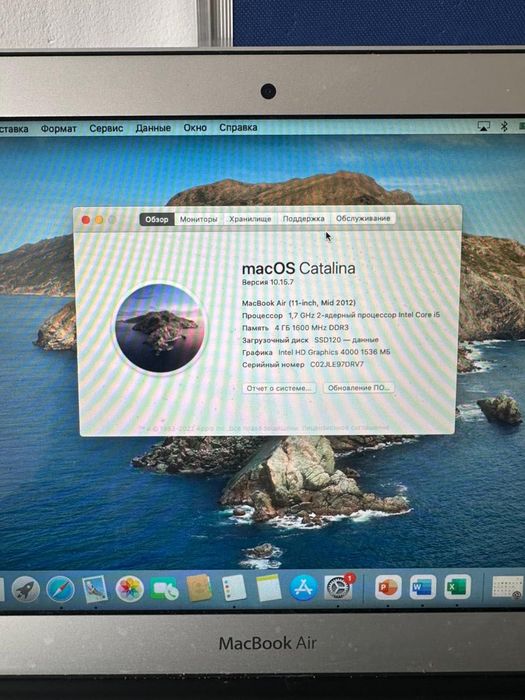Switch to the Обслуживание tab
The image size is (525, 700).
coord(363,218)
